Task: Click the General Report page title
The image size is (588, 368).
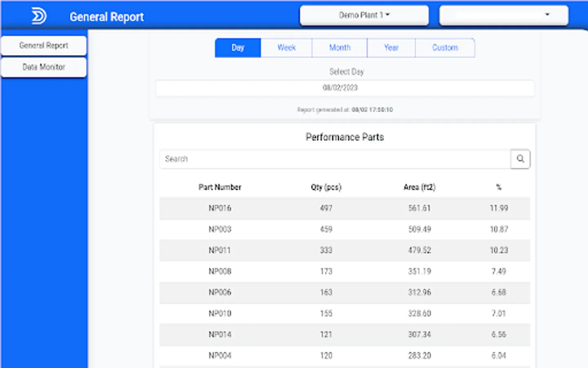Action: 107,17
